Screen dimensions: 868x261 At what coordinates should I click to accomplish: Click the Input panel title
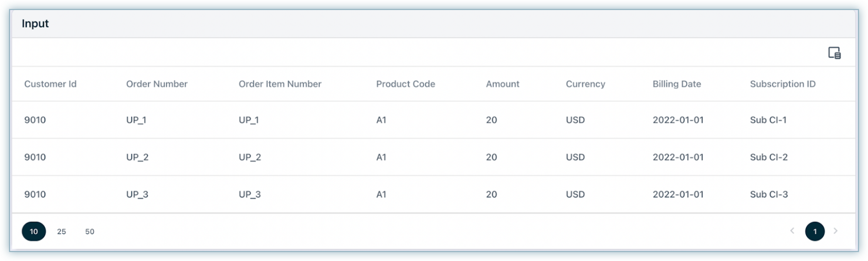coord(35,24)
